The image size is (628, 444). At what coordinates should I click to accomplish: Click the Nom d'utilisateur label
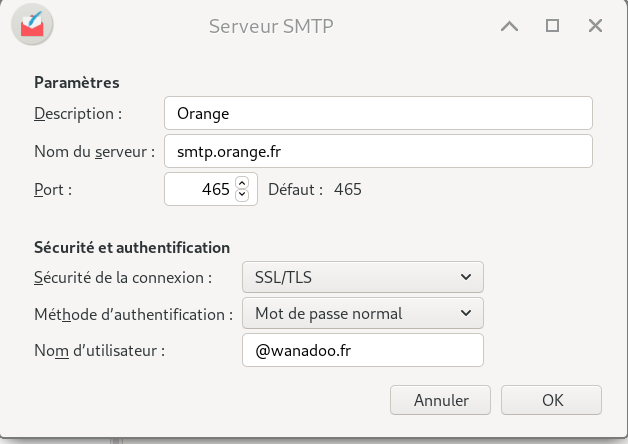click(x=100, y=351)
